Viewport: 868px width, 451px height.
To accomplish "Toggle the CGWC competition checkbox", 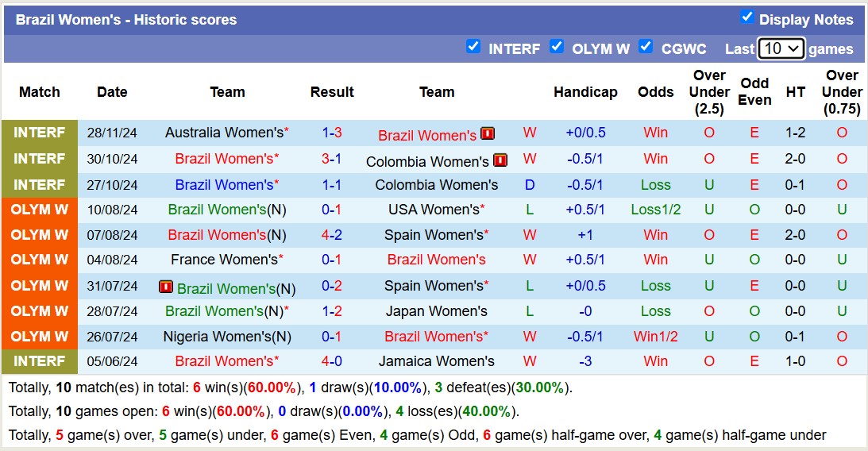I will click(x=646, y=47).
